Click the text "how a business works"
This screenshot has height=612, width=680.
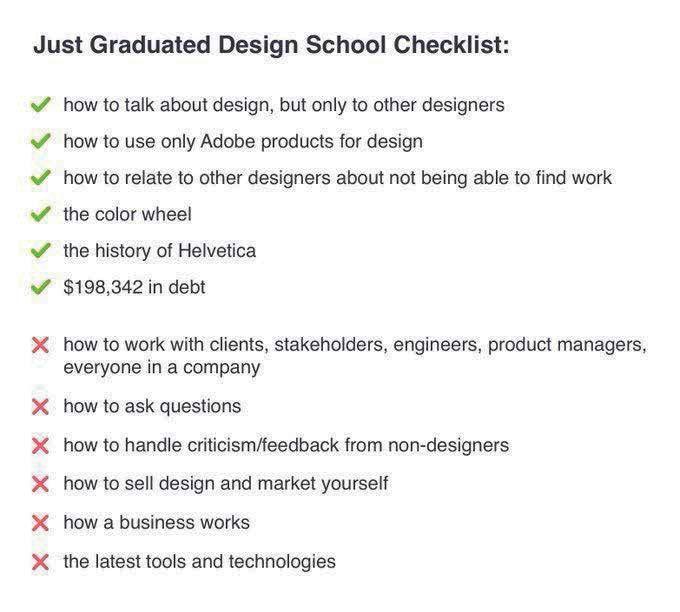click(x=156, y=522)
